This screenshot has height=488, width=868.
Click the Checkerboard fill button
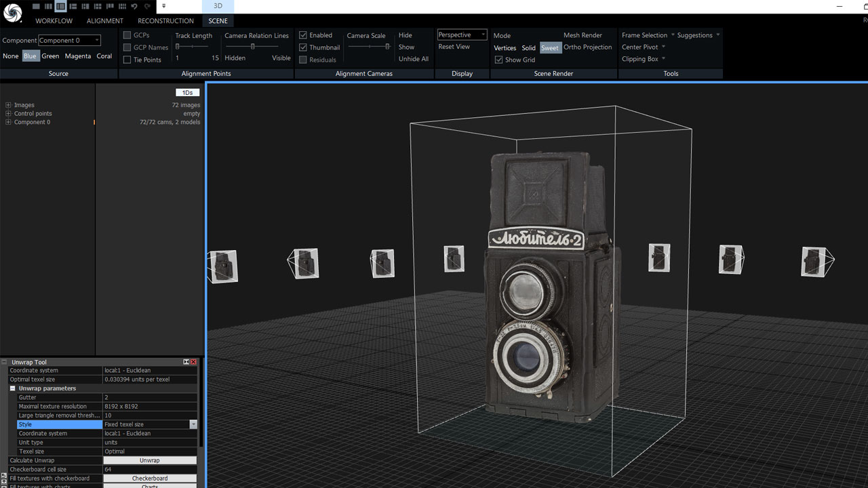tap(150, 479)
